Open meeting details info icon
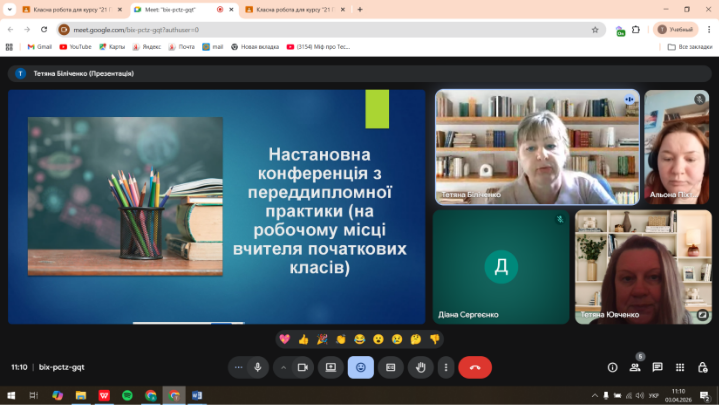The image size is (720, 405). (x=612, y=367)
